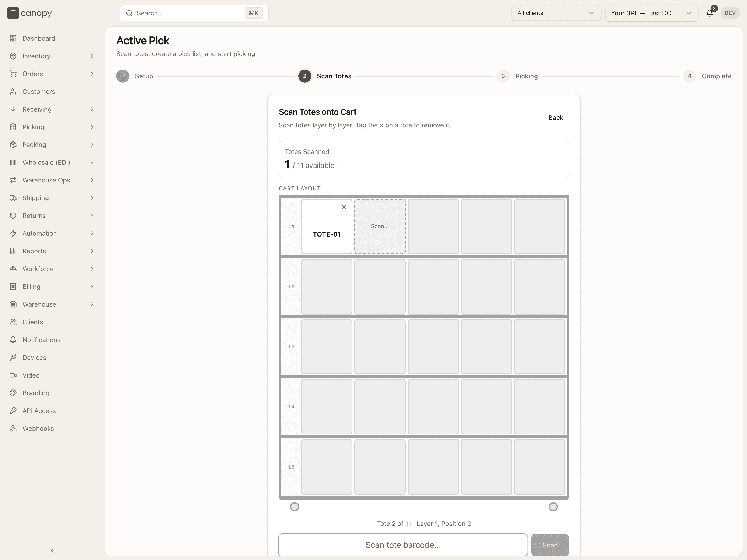Open Packing in the sidebar

[x=52, y=145]
